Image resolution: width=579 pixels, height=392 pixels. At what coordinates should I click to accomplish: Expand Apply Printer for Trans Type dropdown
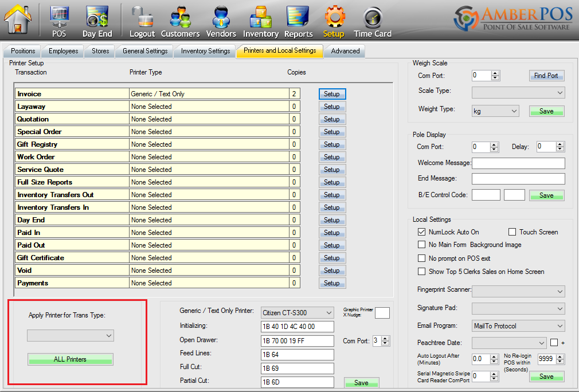tap(70, 335)
